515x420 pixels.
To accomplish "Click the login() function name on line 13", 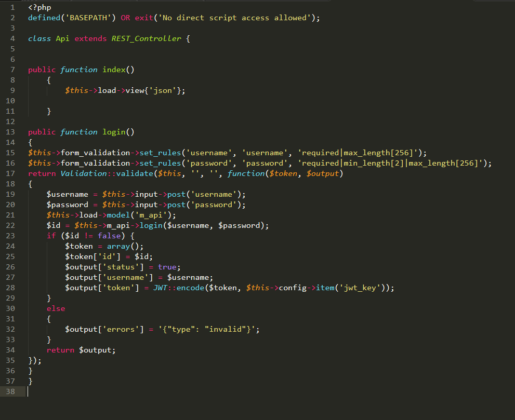I will tap(113, 131).
